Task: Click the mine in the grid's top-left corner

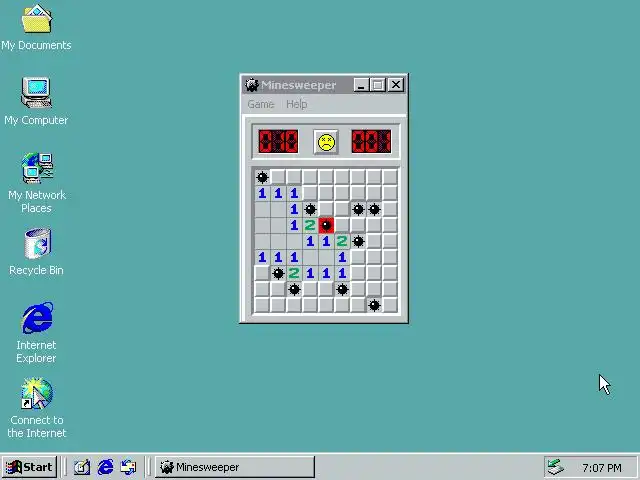Action: [x=262, y=177]
